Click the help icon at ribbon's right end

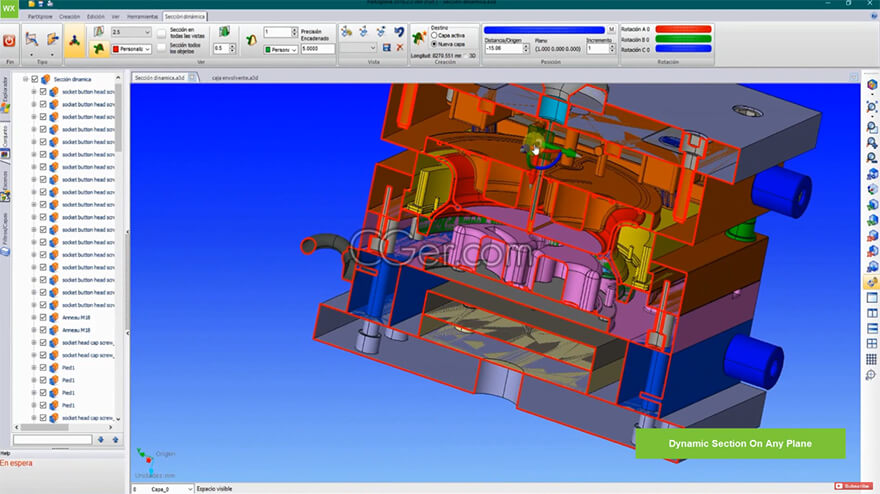(874, 16)
